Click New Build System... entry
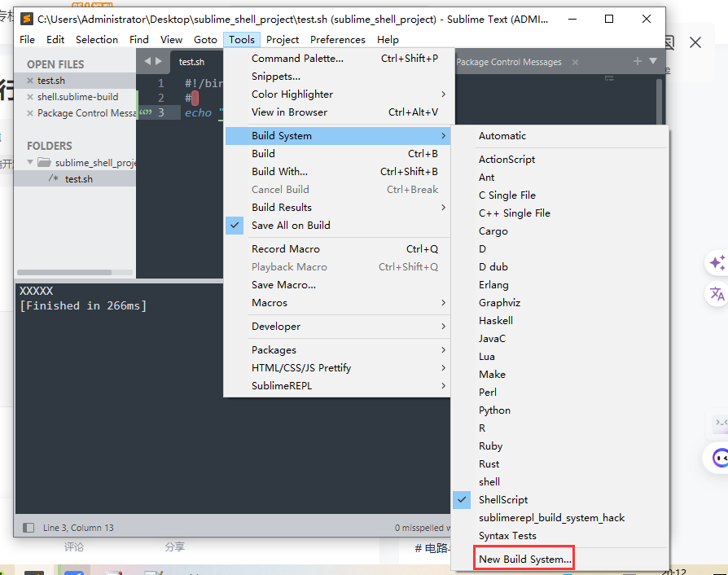This screenshot has width=728, height=575. (x=524, y=560)
